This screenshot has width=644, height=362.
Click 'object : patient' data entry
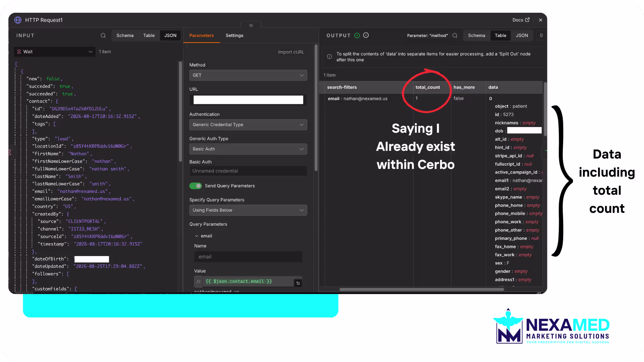click(511, 106)
